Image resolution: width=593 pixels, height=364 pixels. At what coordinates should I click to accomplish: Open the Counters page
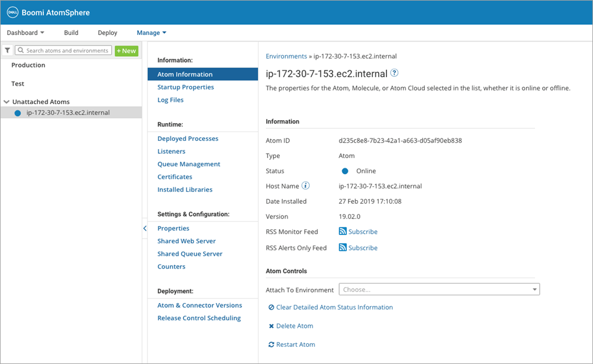pyautogui.click(x=171, y=267)
